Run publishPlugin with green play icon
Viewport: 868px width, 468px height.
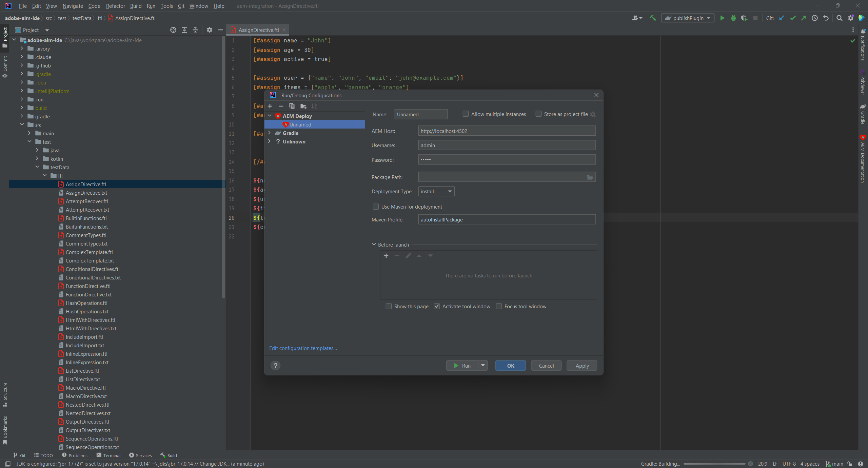(722, 18)
